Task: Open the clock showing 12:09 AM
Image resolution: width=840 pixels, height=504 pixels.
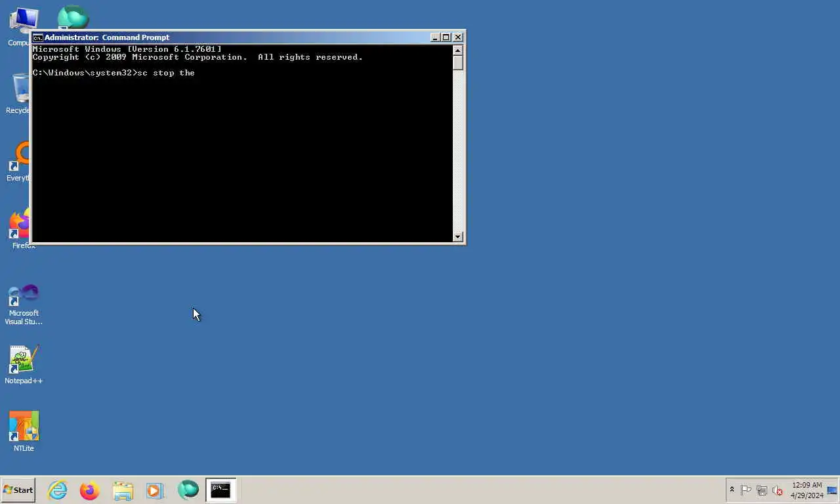Action: [807, 490]
